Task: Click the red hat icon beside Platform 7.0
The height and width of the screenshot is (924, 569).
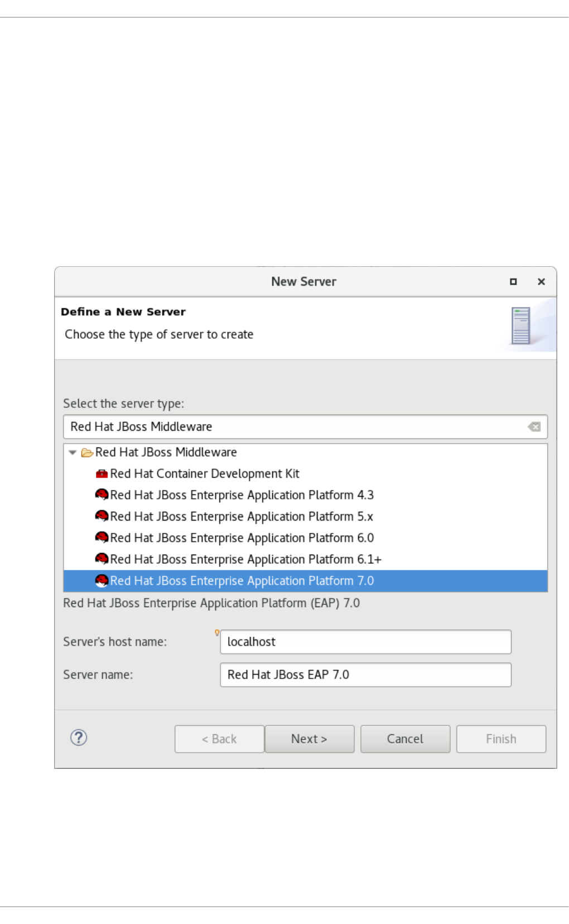Action: tap(102, 581)
